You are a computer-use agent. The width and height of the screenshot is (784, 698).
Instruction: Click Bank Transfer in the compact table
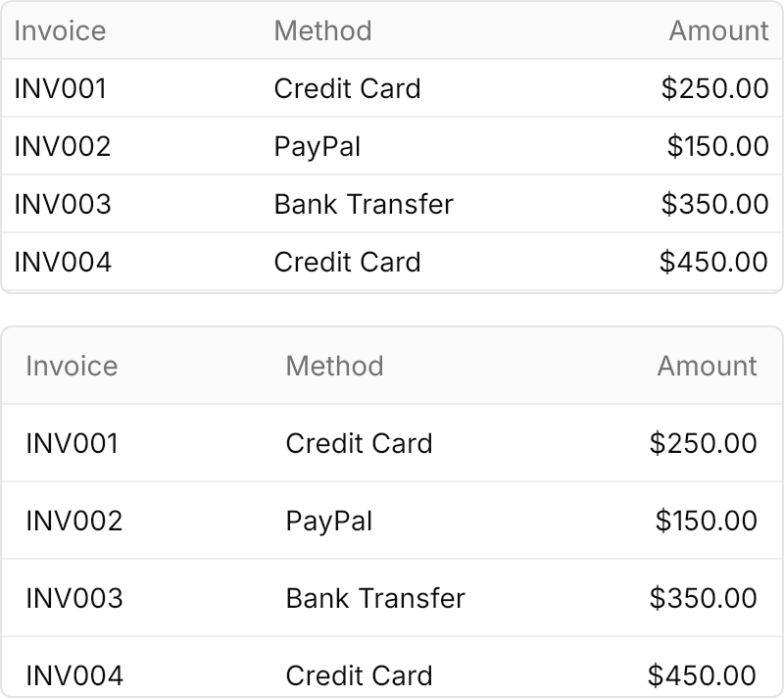(x=364, y=204)
